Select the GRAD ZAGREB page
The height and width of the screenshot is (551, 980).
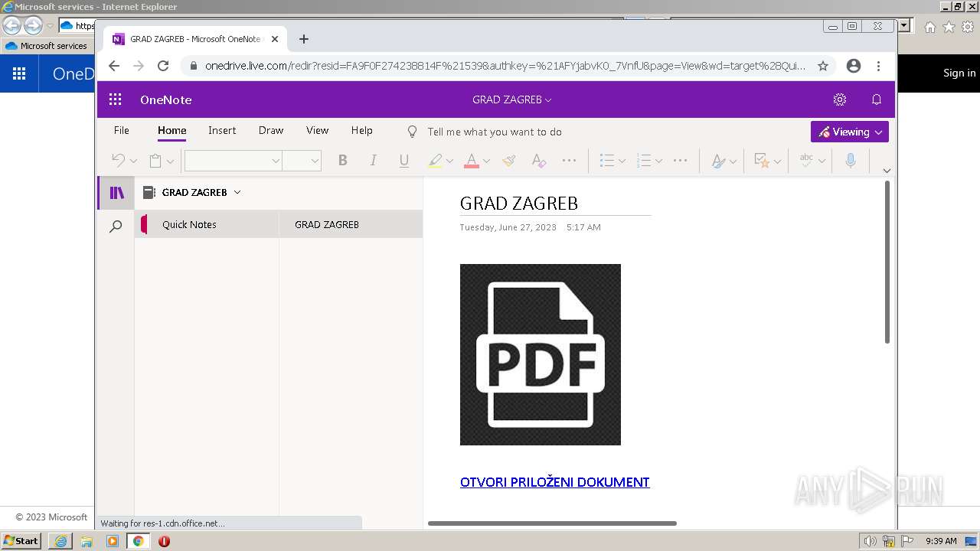[x=351, y=224]
